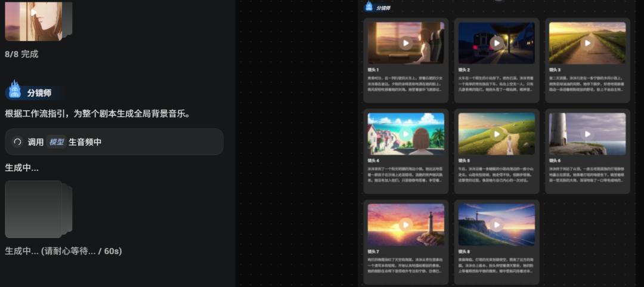Image resolution: width=644 pixels, height=287 pixels.
Task: Play the 镜头 1 train window clip
Action: 406,43
